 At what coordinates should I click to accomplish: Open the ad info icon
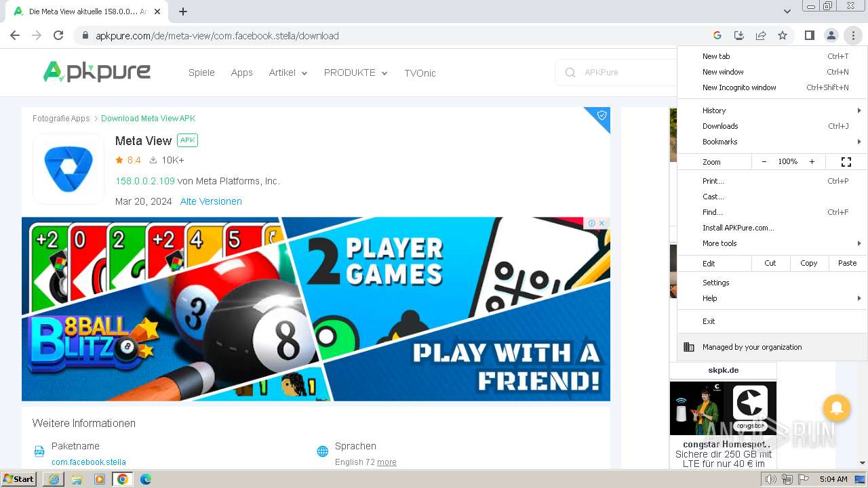tap(592, 223)
